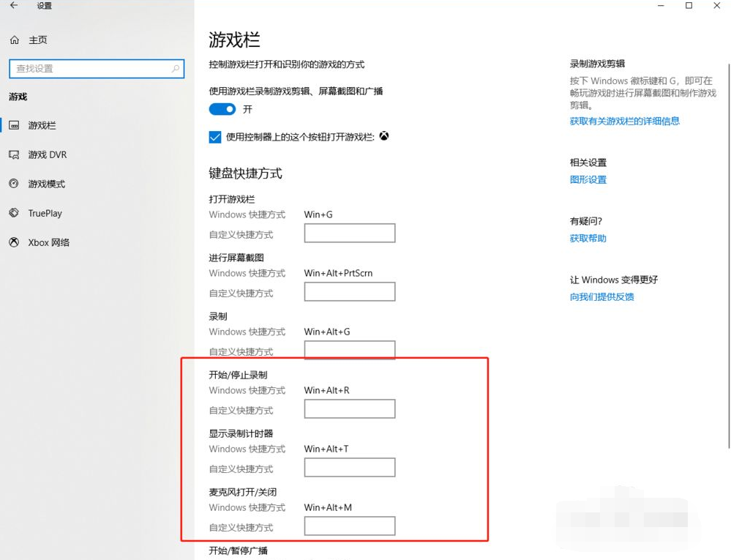Click custom shortcut field for take screenshot

tap(350, 292)
